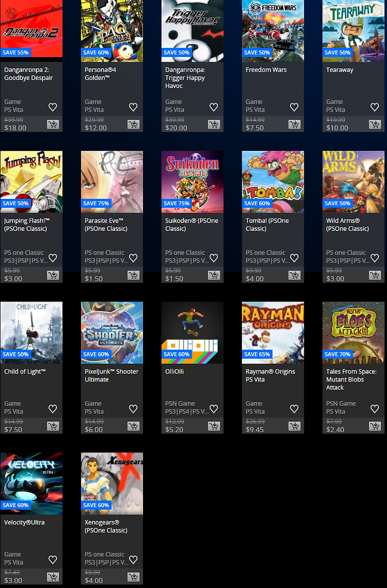The height and width of the screenshot is (588, 387).
Task: Open Danganronpa 2: Goodbye Despair title link
Action: pyautogui.click(x=28, y=74)
